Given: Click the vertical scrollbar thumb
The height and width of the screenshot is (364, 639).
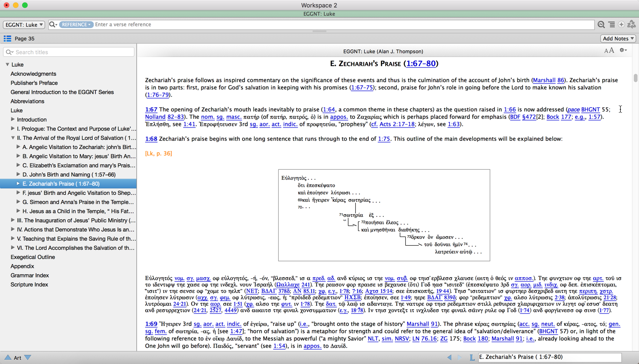Looking at the screenshot, I should click(636, 78).
